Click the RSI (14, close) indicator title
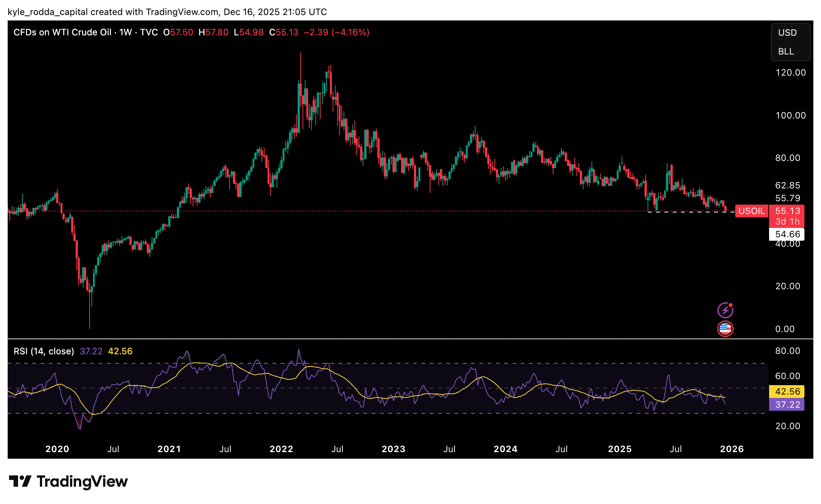This screenshot has height=504, width=821. pos(44,351)
